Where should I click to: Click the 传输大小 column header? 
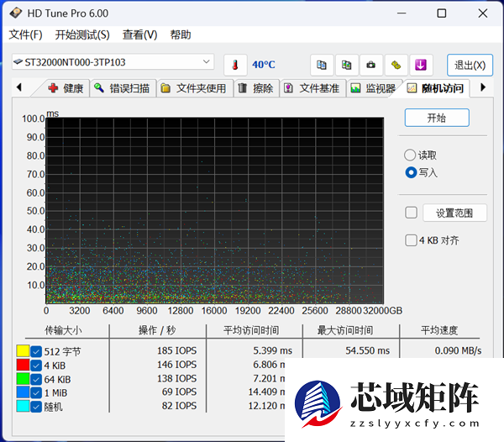click(x=63, y=330)
